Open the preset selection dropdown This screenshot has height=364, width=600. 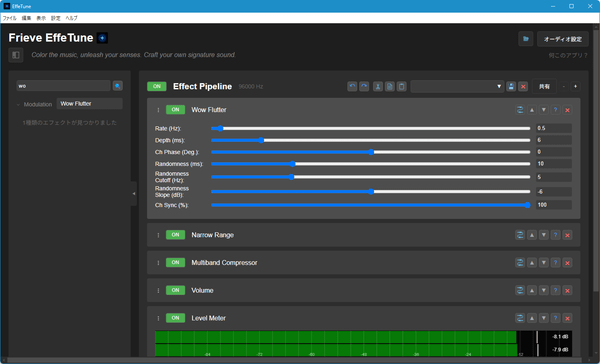(457, 87)
